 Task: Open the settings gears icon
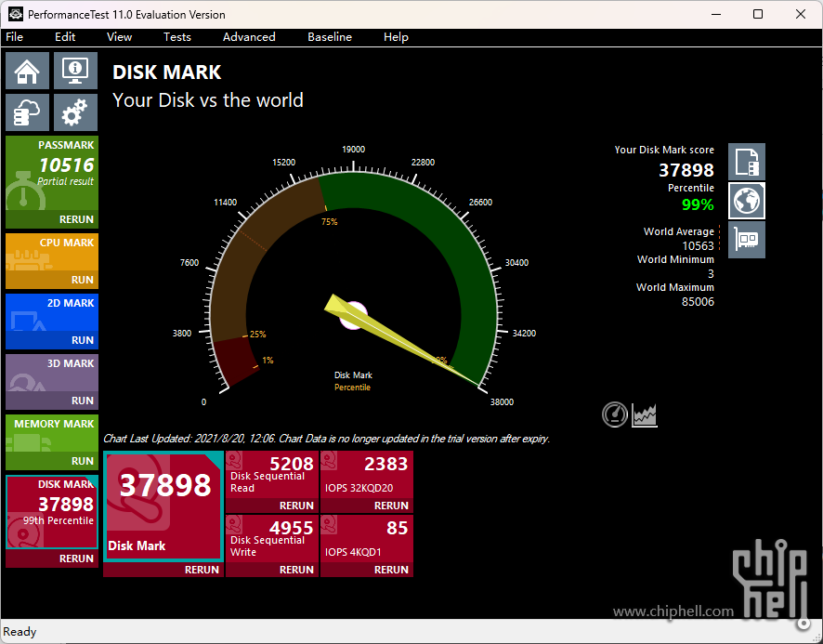pyautogui.click(x=75, y=112)
